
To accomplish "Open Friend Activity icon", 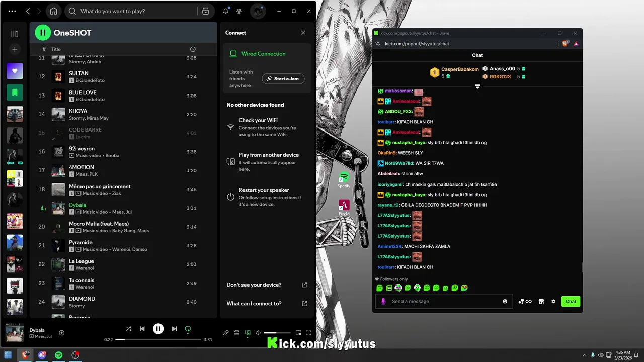I will 239,11.
